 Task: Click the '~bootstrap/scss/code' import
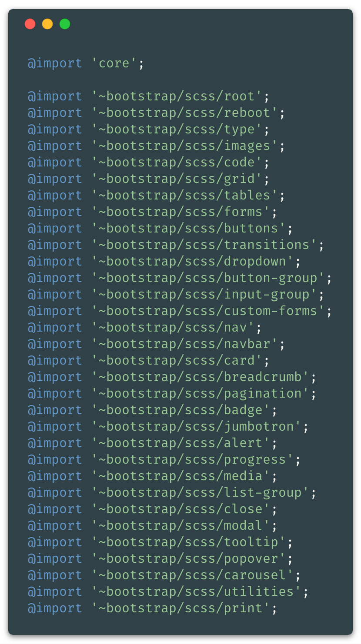point(149,163)
